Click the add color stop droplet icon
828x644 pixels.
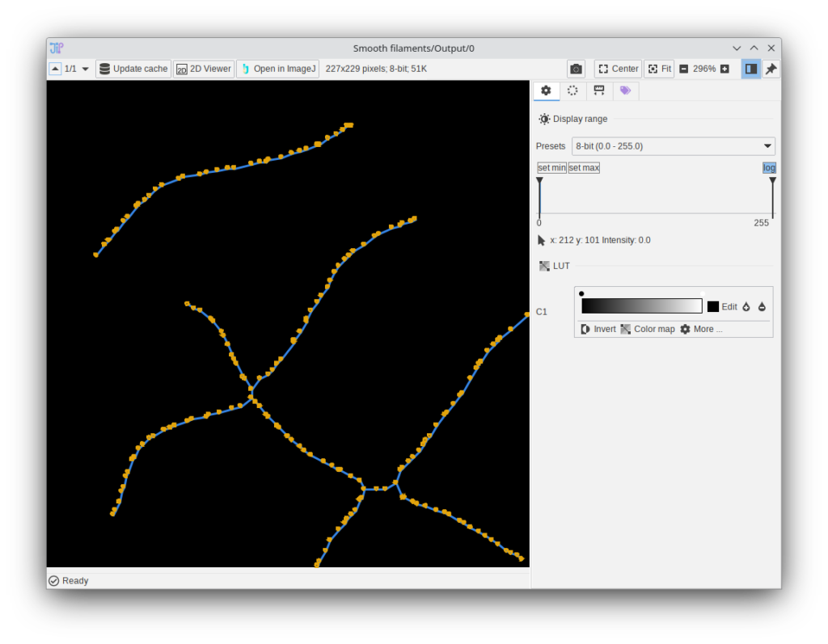[x=746, y=307]
